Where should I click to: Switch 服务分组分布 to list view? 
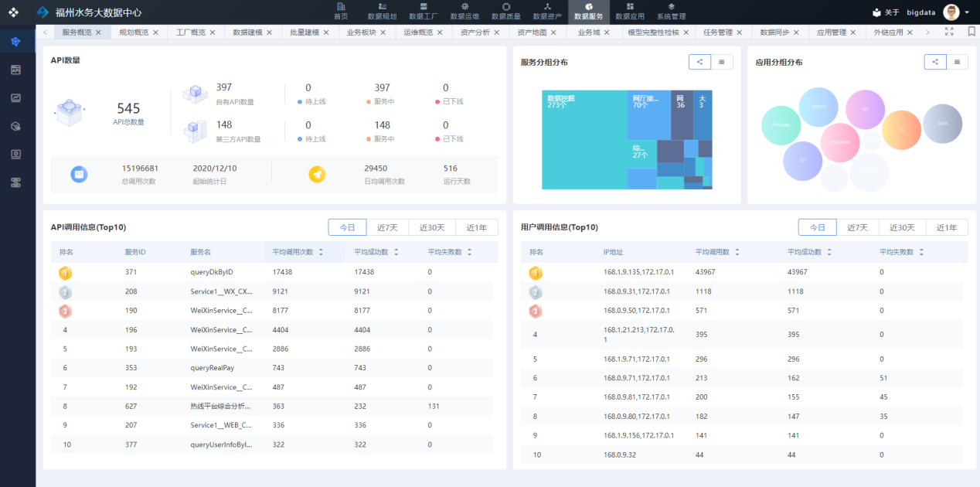click(721, 62)
